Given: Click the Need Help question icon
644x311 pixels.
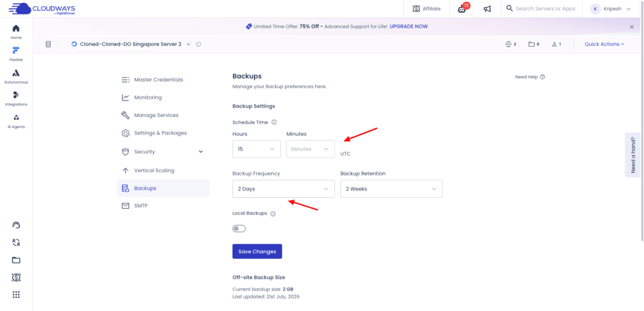Looking at the screenshot, I should point(543,77).
